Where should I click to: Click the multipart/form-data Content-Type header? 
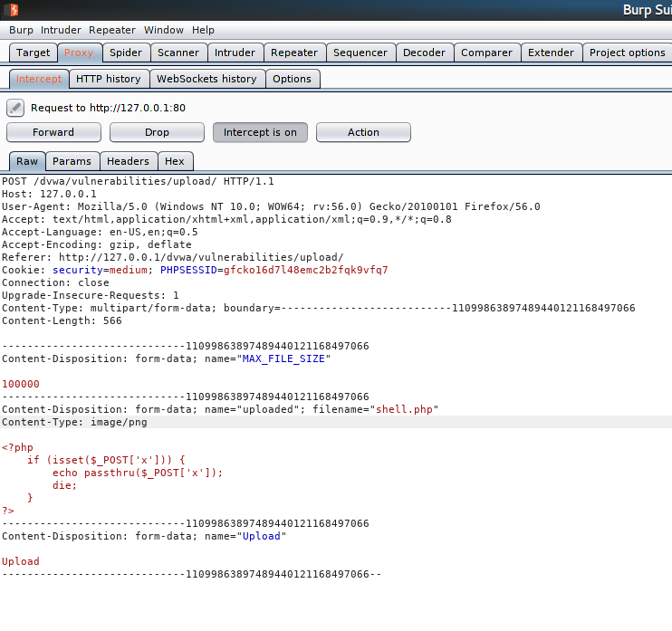(319, 308)
